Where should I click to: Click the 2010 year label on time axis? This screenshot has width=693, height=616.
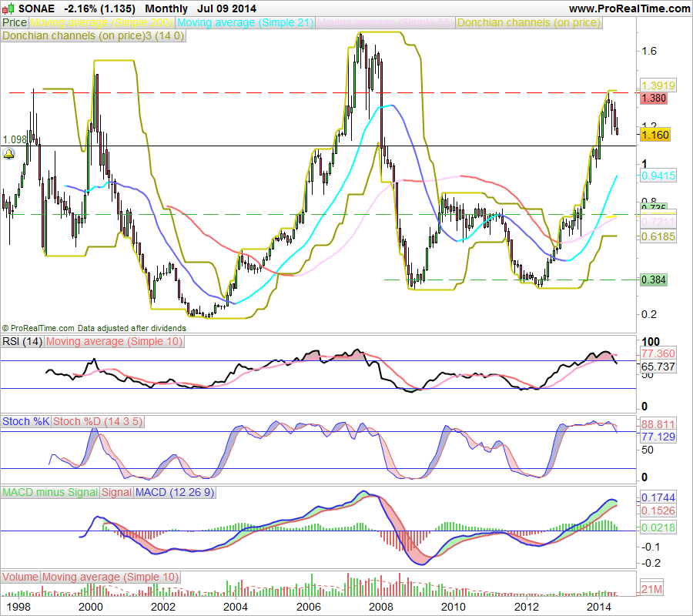[454, 608]
